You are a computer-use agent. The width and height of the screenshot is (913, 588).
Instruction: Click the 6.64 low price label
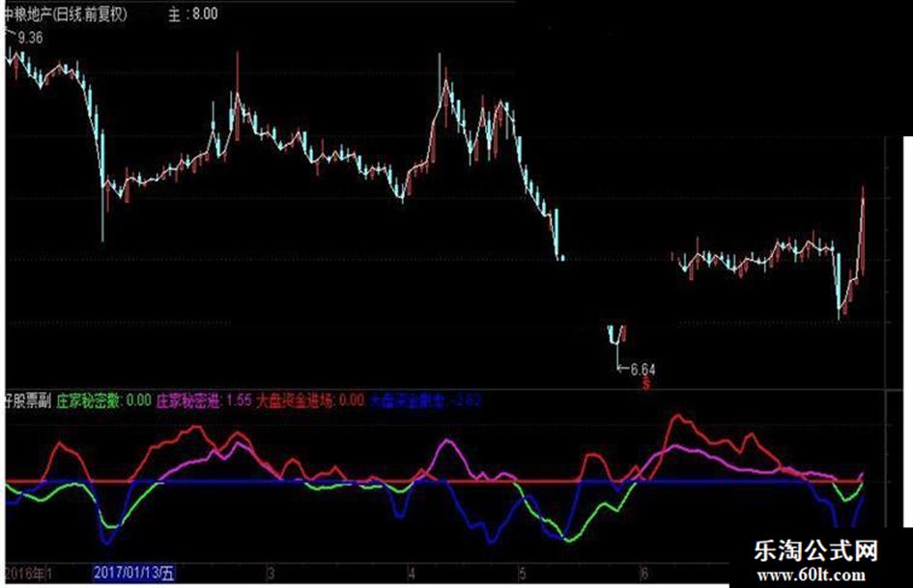[x=642, y=369]
